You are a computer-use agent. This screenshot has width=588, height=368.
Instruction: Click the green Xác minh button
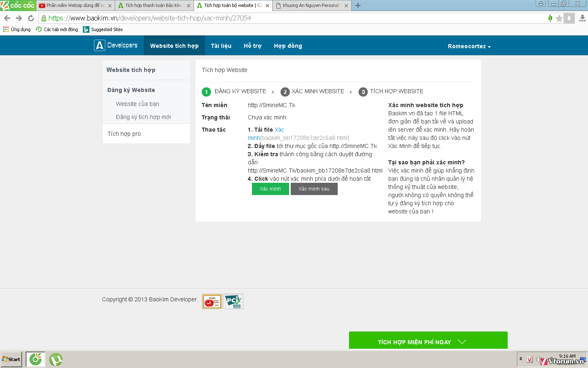click(270, 189)
